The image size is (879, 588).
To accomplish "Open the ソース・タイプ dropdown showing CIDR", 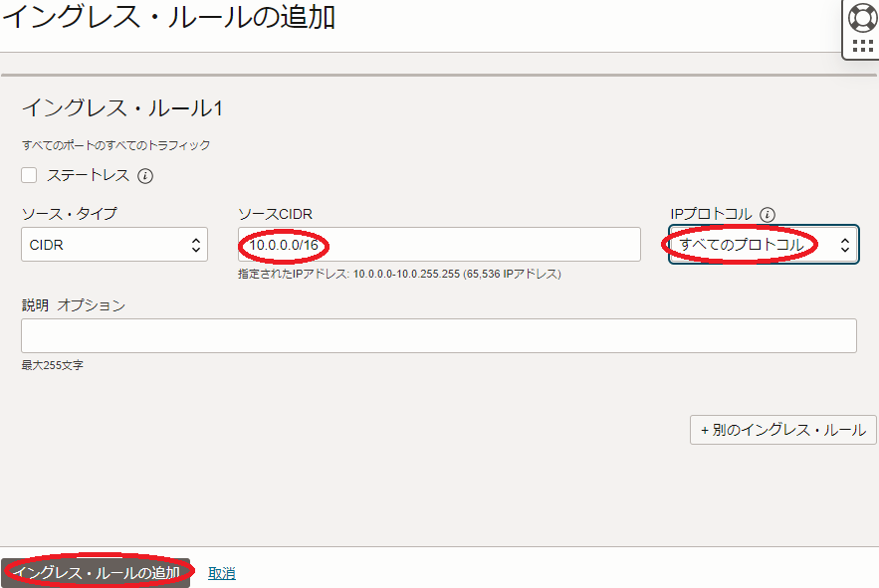I will 114,245.
